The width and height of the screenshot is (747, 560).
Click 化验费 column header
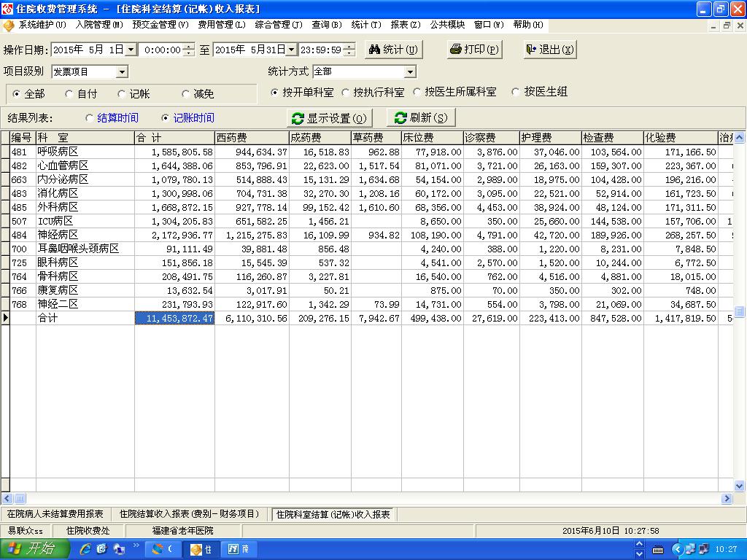coord(681,138)
